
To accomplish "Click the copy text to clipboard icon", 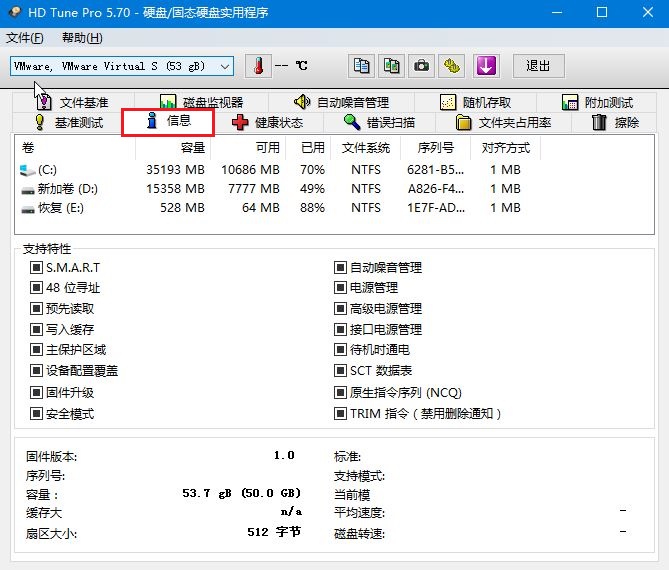I will coord(361,66).
